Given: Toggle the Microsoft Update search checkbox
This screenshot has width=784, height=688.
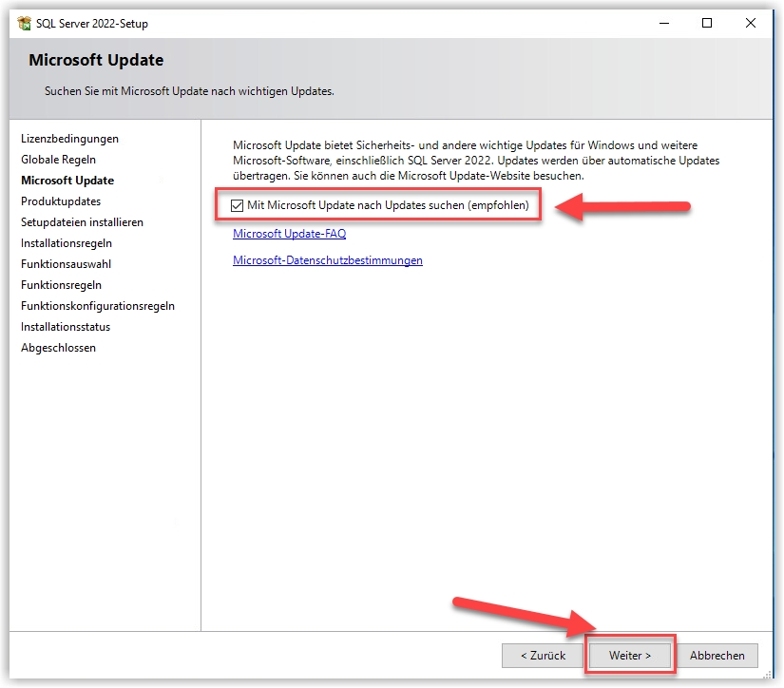Looking at the screenshot, I should 237,205.
